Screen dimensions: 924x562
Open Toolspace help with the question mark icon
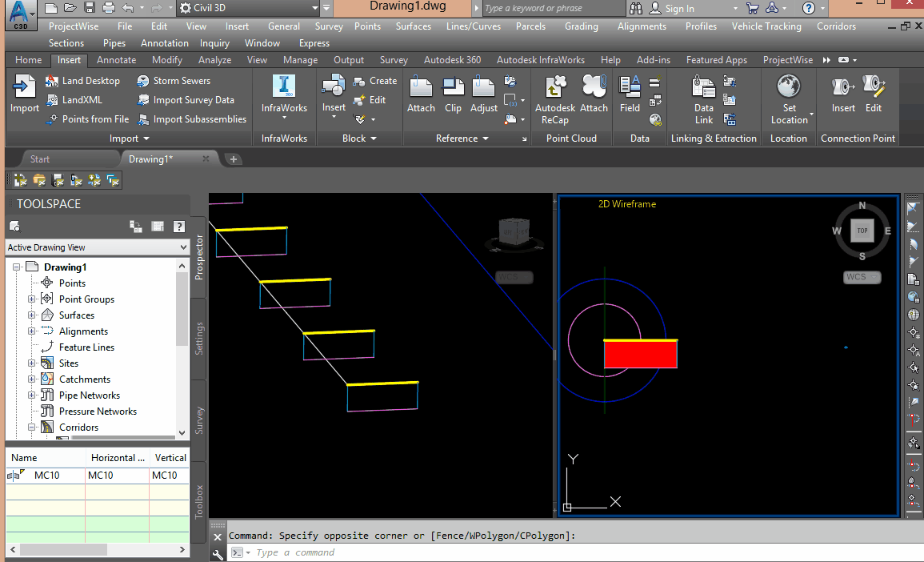[179, 226]
